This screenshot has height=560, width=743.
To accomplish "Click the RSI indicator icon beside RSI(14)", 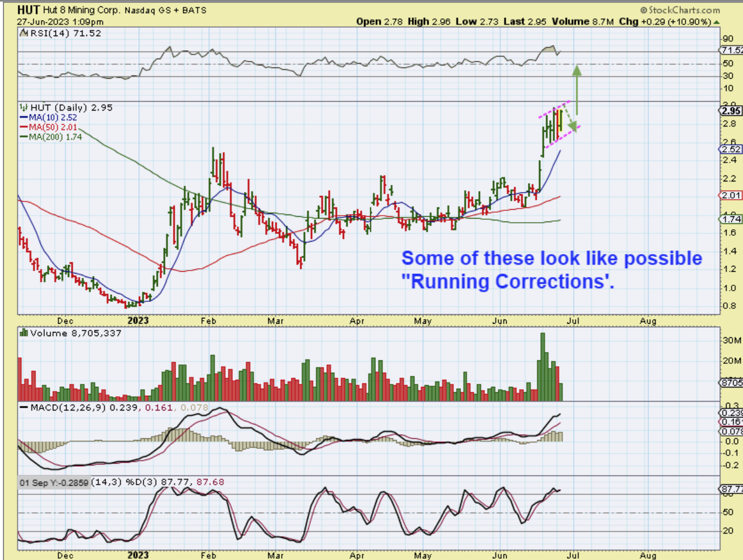I will click(x=25, y=33).
